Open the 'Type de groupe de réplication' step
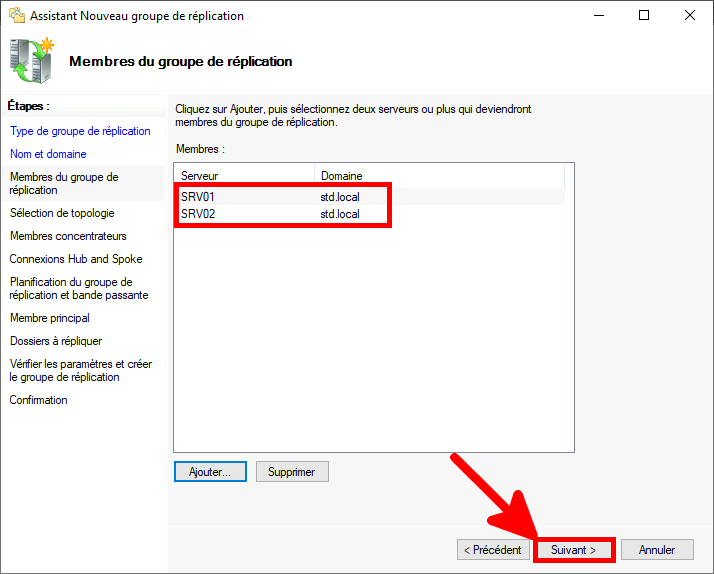The width and height of the screenshot is (714, 574). tap(80, 131)
